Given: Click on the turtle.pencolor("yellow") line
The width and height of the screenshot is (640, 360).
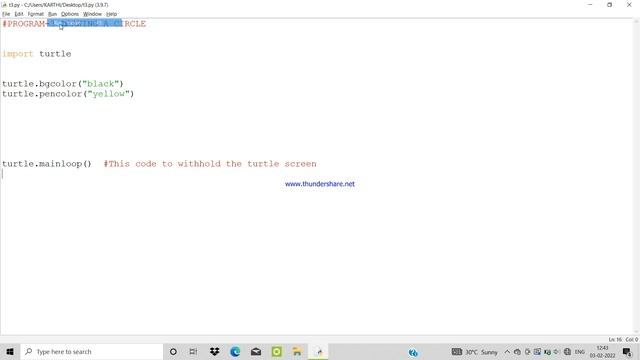Looking at the screenshot, I should [x=68, y=94].
